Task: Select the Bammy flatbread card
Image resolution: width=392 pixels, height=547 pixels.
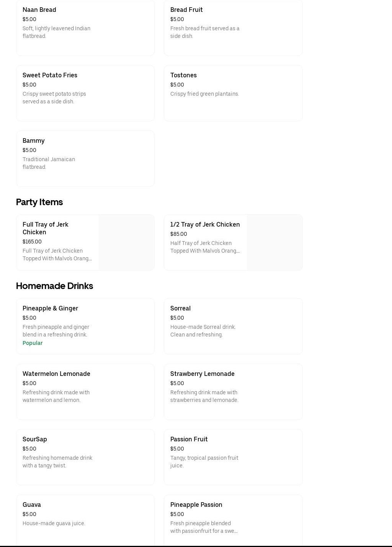Action: (85, 158)
